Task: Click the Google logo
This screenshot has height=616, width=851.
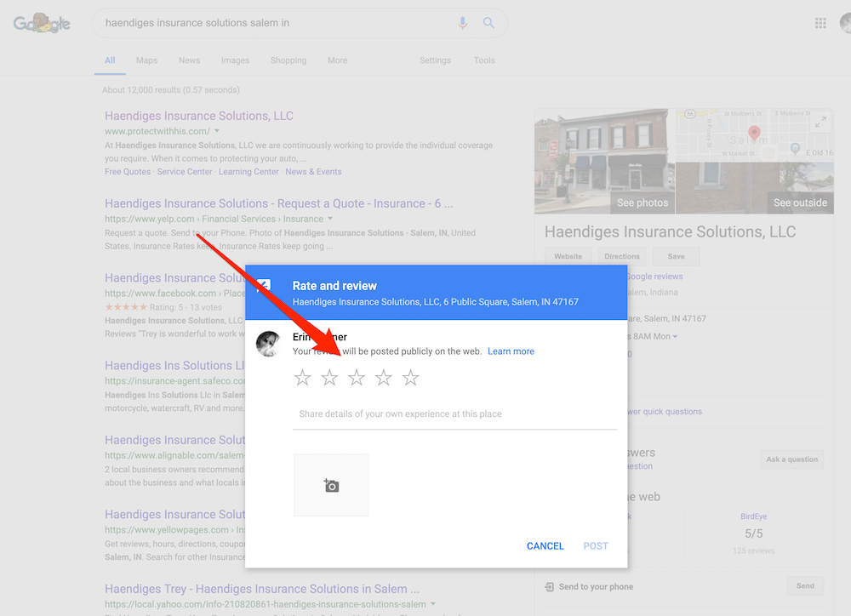Action: pos(42,23)
